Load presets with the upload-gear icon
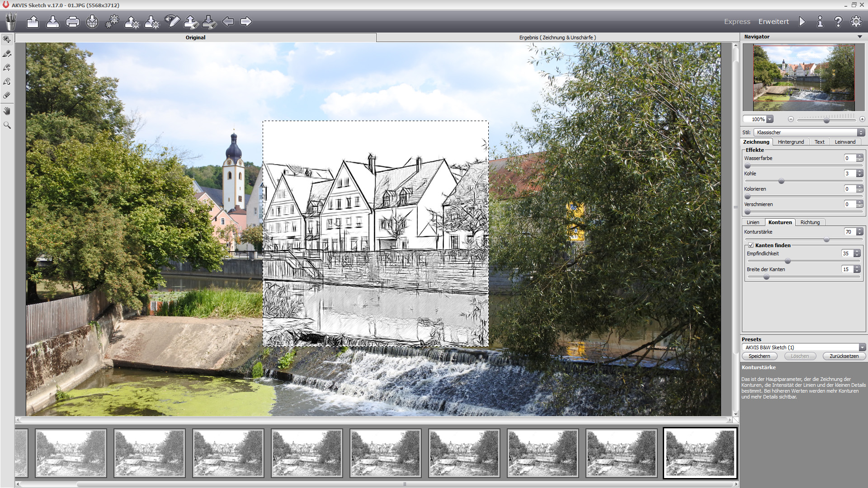Image resolution: width=868 pixels, height=488 pixels. tap(132, 22)
